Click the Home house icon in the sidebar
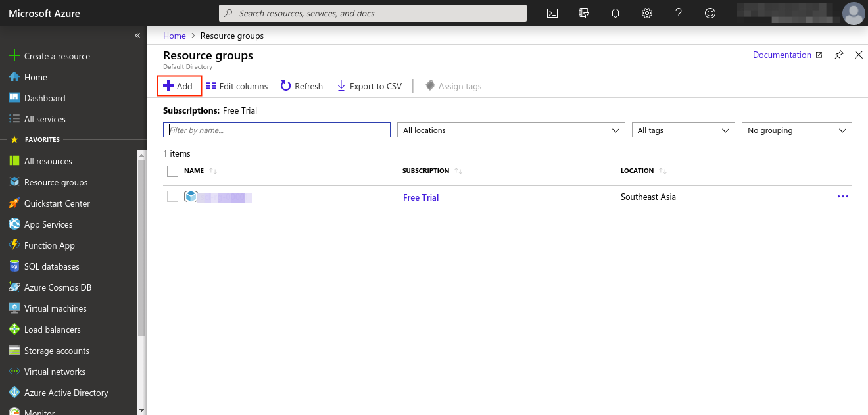The height and width of the screenshot is (415, 868). click(14, 77)
